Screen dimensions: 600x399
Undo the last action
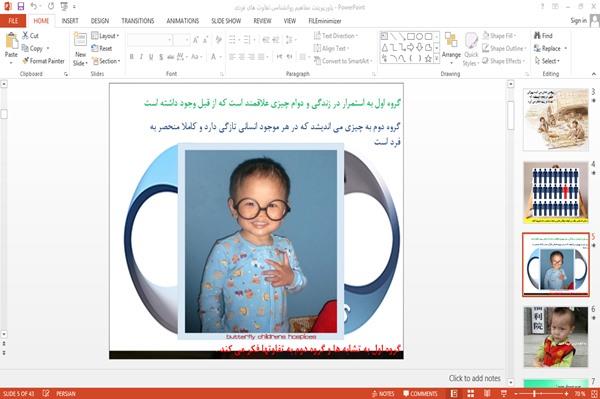click(34, 6)
